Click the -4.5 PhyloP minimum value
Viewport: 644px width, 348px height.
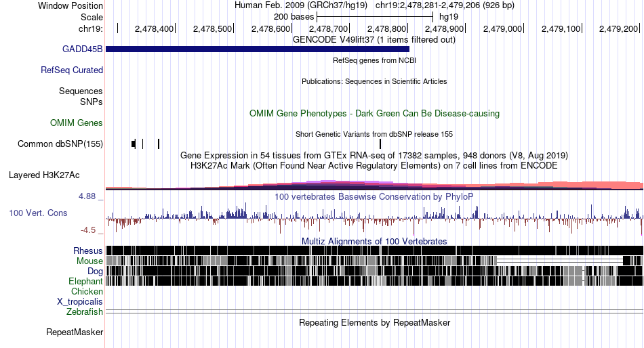[88, 230]
